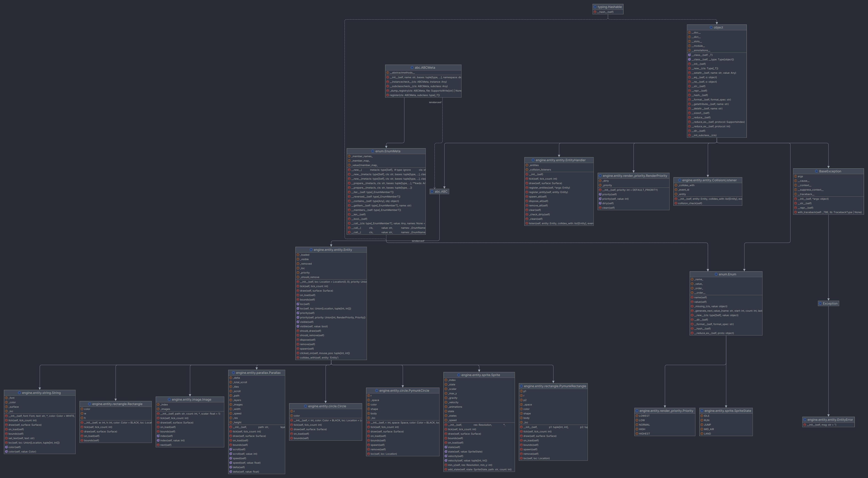The width and height of the screenshot is (868, 478).
Task: Click add_state method in Sprite
Action: click(479, 469)
